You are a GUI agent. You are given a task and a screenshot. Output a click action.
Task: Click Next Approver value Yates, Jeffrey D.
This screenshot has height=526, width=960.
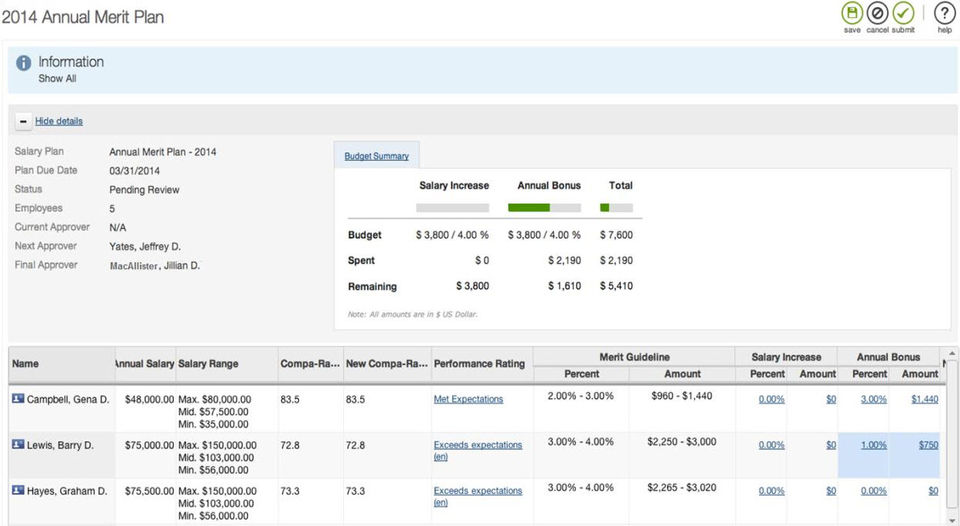(145, 247)
